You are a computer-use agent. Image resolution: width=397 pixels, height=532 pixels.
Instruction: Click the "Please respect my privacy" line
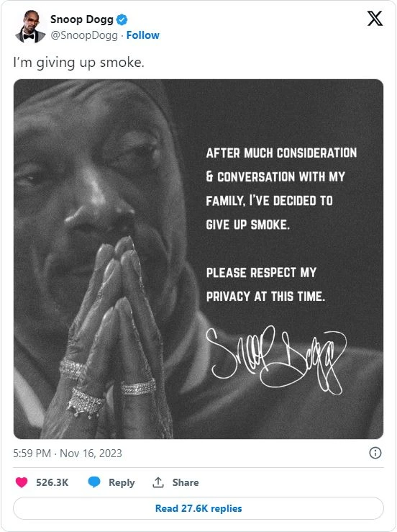click(x=266, y=284)
